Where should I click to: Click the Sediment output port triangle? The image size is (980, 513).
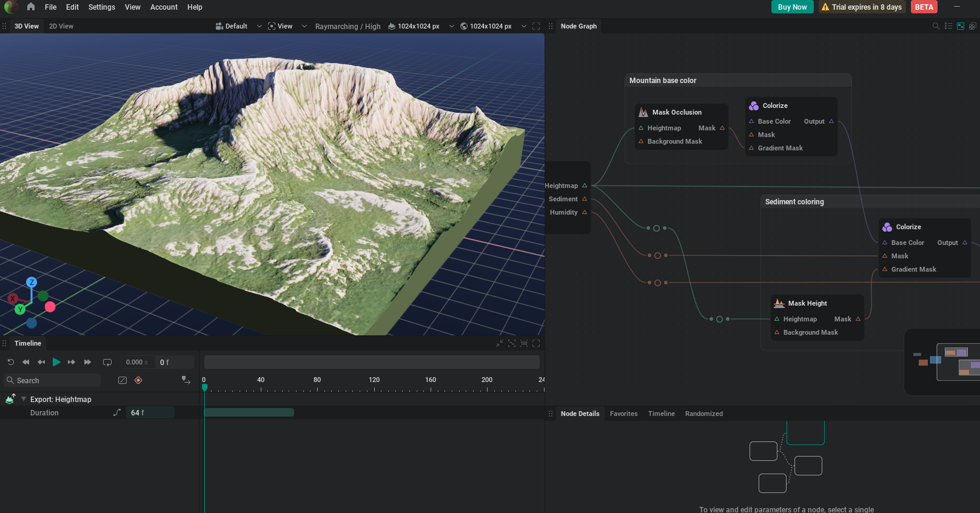pyautogui.click(x=585, y=199)
